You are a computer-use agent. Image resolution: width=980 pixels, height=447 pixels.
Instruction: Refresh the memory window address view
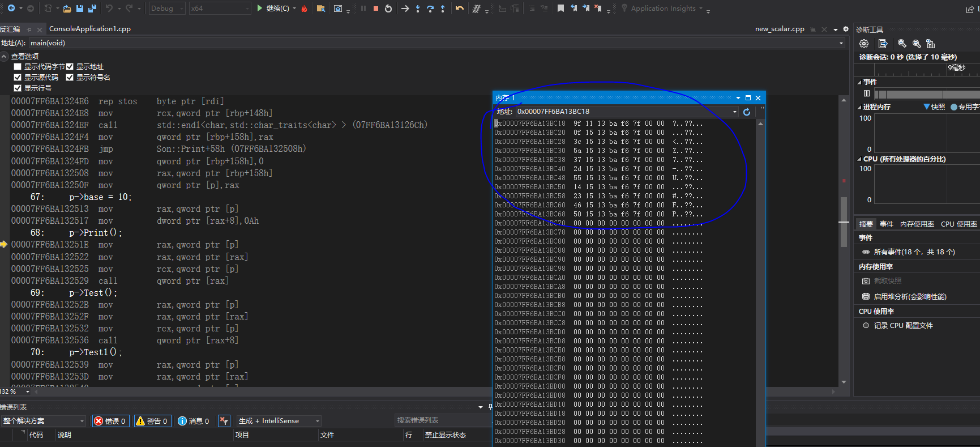747,112
